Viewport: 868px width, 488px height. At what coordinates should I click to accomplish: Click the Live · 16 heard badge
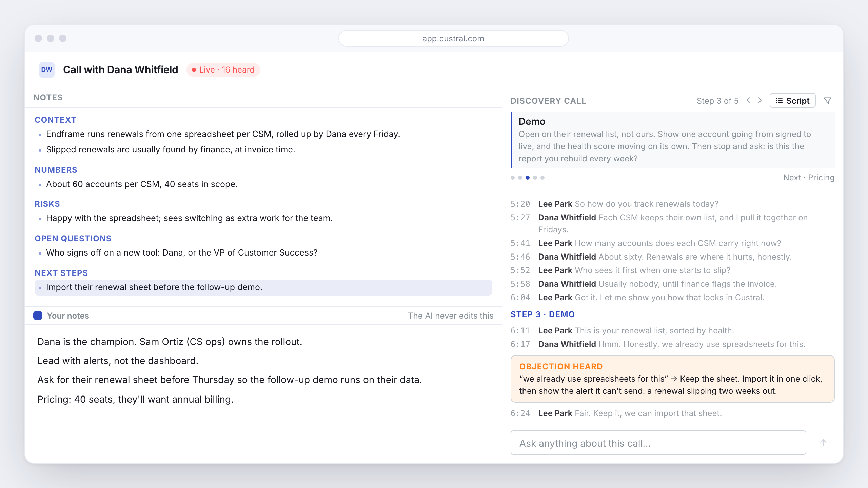[x=223, y=70]
